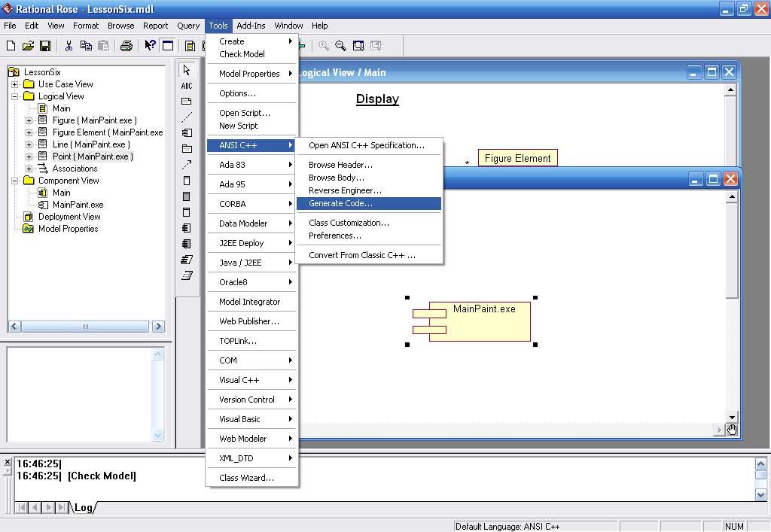Expand the Associations node
771x532 pixels.
tap(29, 169)
